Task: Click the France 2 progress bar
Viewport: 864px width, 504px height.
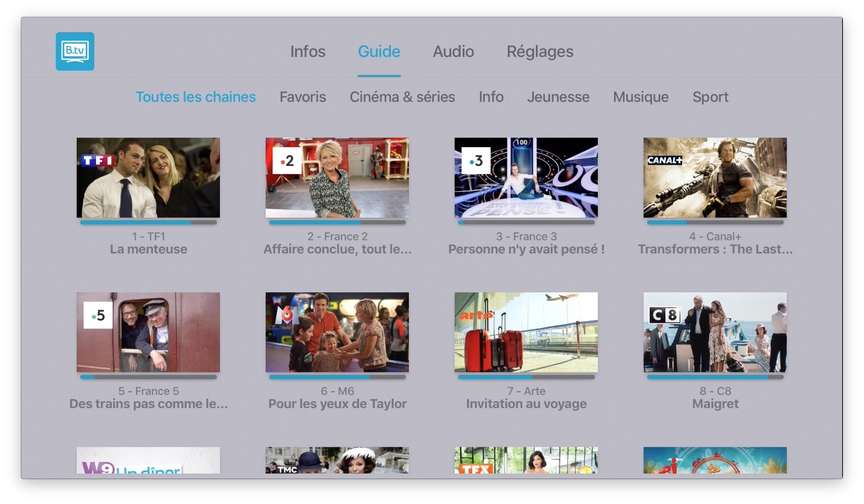Action: [337, 222]
